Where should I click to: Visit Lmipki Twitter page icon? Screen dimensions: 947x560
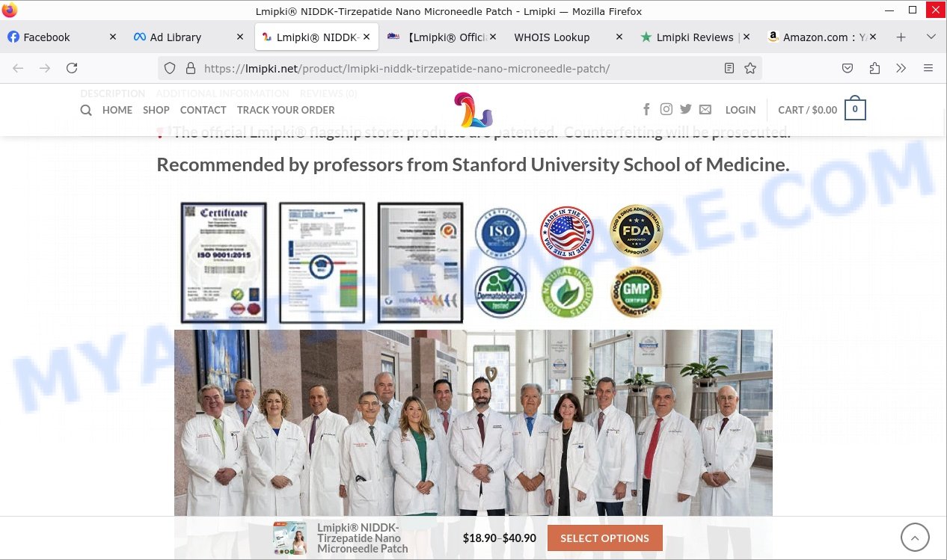point(686,110)
